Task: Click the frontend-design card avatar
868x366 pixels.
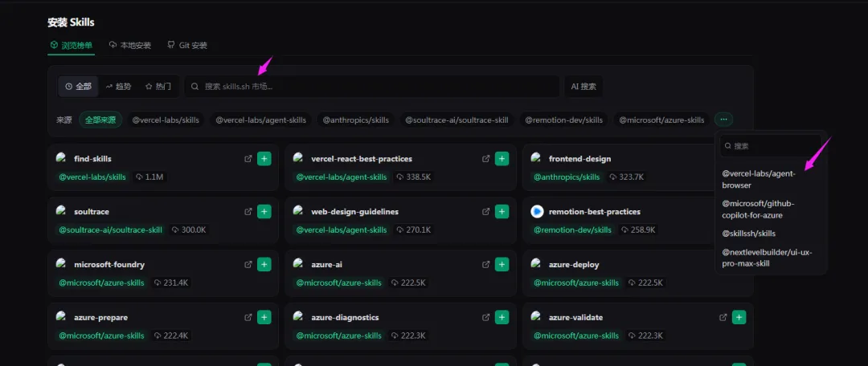Action: pos(536,158)
